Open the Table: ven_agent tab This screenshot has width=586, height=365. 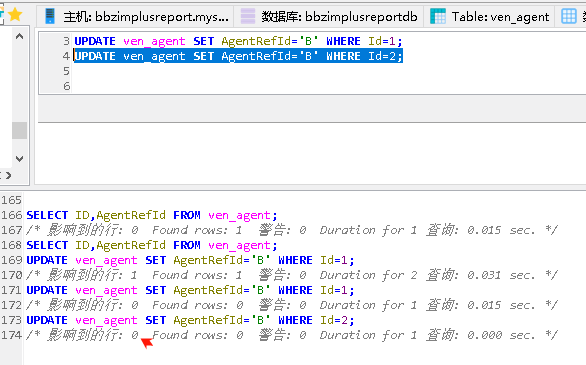(x=490, y=16)
